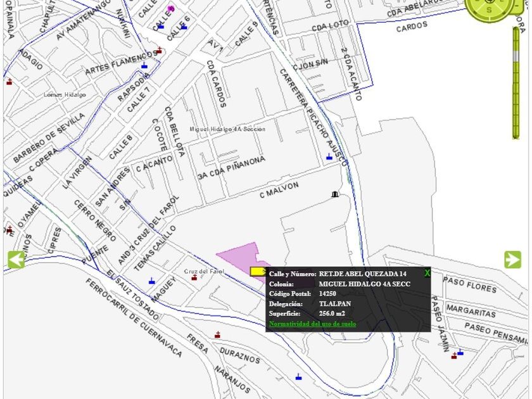Viewport: 532px width, 399px height.
Task: Click the 'Cruz del Farol' neighborhood label
Action: tap(204, 272)
